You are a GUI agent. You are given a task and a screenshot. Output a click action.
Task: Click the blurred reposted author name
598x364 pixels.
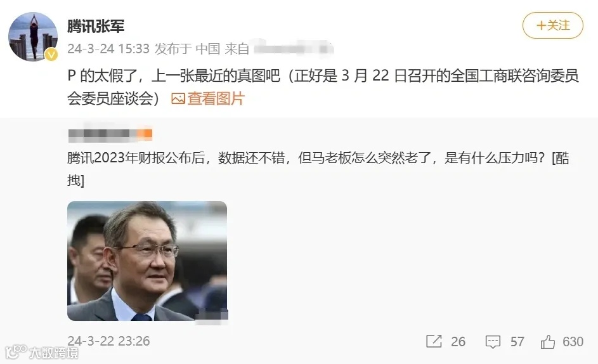click(x=110, y=134)
